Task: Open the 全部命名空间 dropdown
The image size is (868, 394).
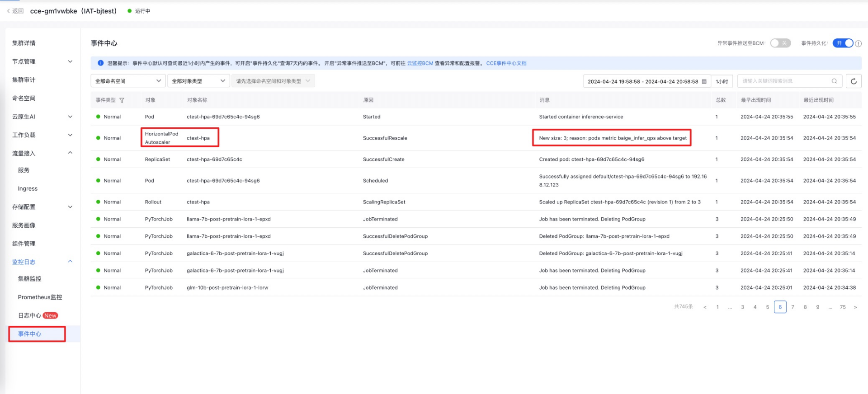Action: coord(128,81)
